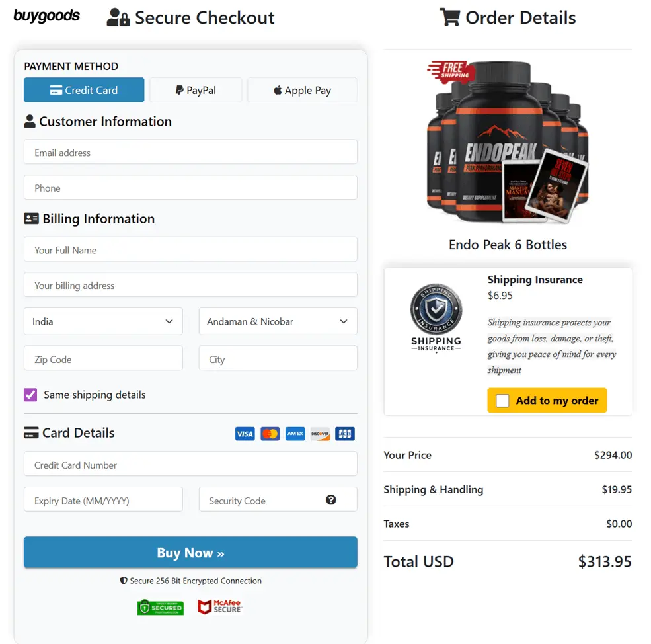651x644 pixels.
Task: Switch to PayPal payment method
Action: 196,90
